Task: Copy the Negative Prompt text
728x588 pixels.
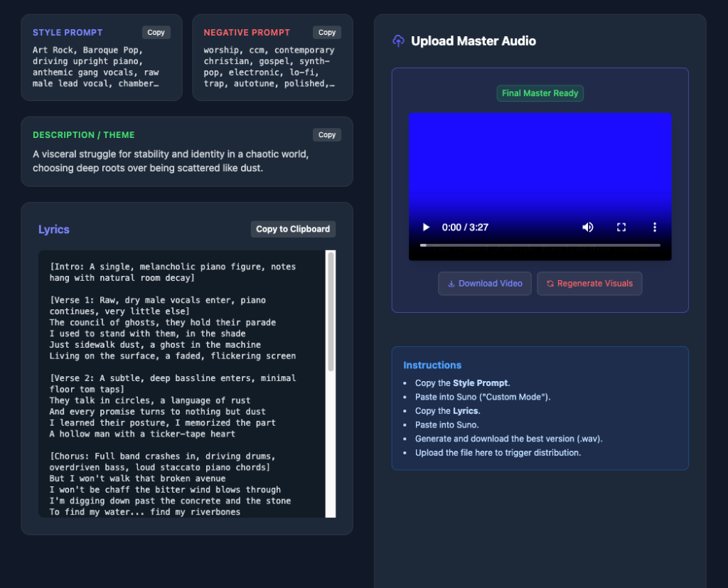Action: tap(327, 32)
